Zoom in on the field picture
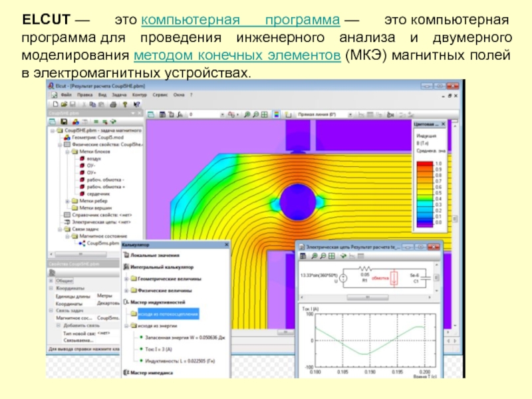This screenshot has height=399, width=532. (x=247, y=114)
